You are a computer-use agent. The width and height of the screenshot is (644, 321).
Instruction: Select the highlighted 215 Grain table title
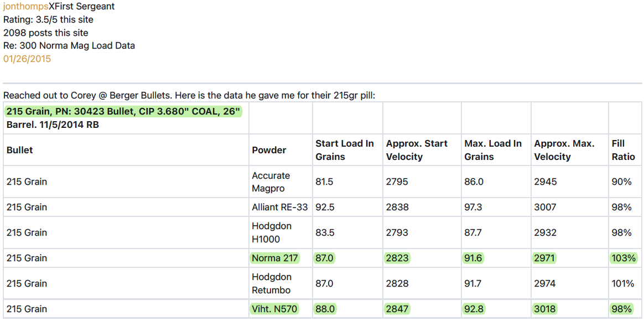[123, 112]
